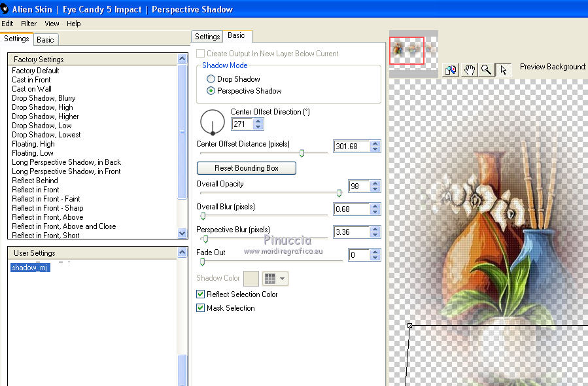Screen dimensions: 588x386
Task: Open the Filter menu
Action: 29,24
